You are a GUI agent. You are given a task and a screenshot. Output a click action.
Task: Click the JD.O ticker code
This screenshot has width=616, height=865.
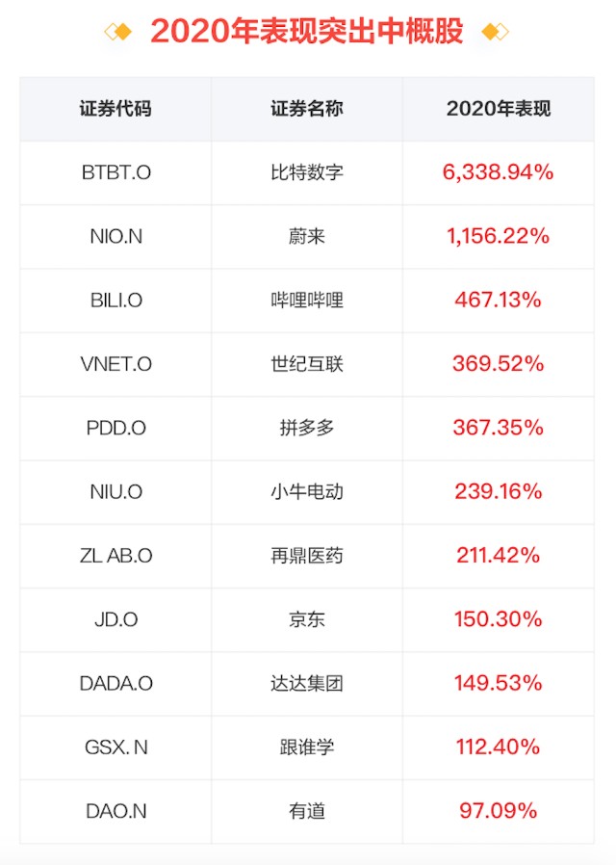tap(115, 619)
